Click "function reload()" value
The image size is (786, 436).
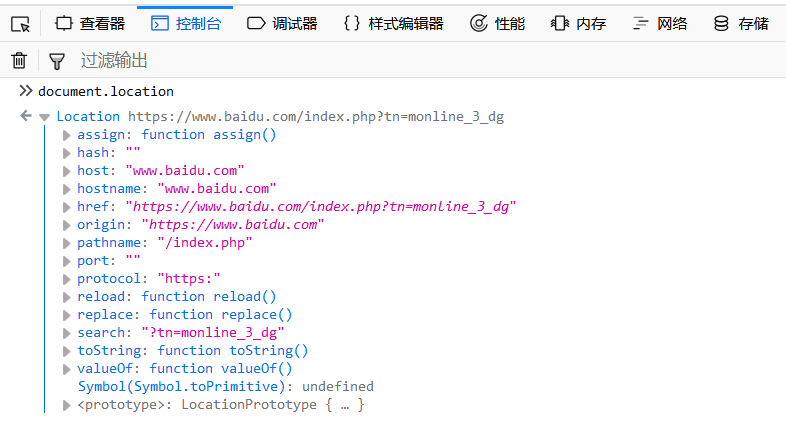(209, 296)
